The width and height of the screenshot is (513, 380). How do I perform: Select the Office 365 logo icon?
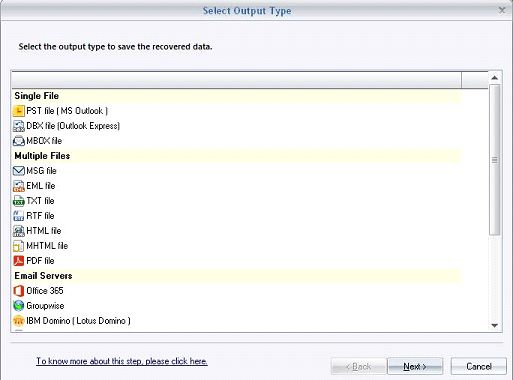[19, 291]
